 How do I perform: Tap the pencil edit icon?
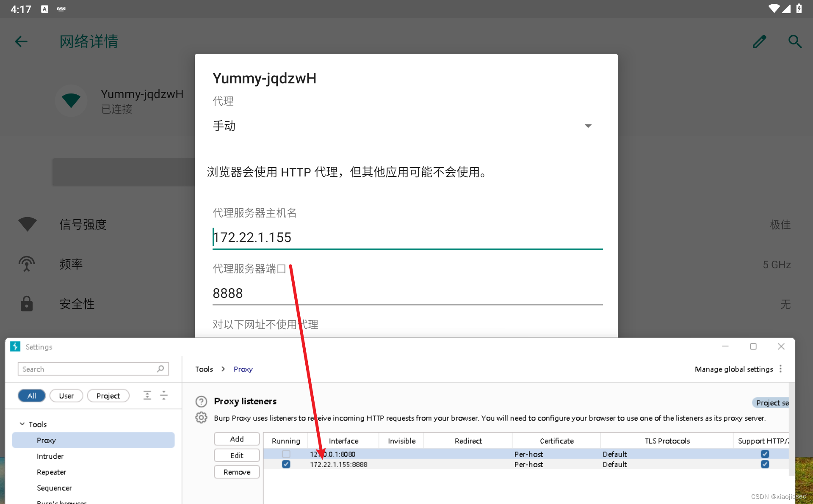(759, 41)
